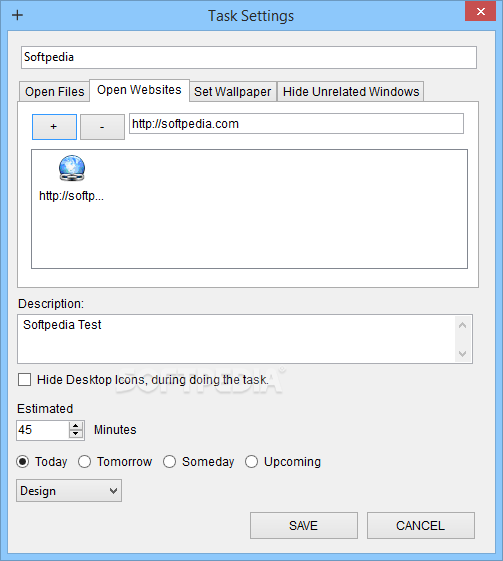The width and height of the screenshot is (503, 561).
Task: Enable Hide Desktop Icons checkbox
Action: [24, 380]
